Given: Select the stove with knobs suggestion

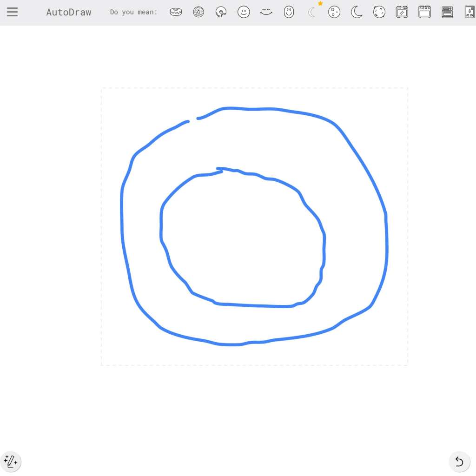Looking at the screenshot, I should [424, 12].
